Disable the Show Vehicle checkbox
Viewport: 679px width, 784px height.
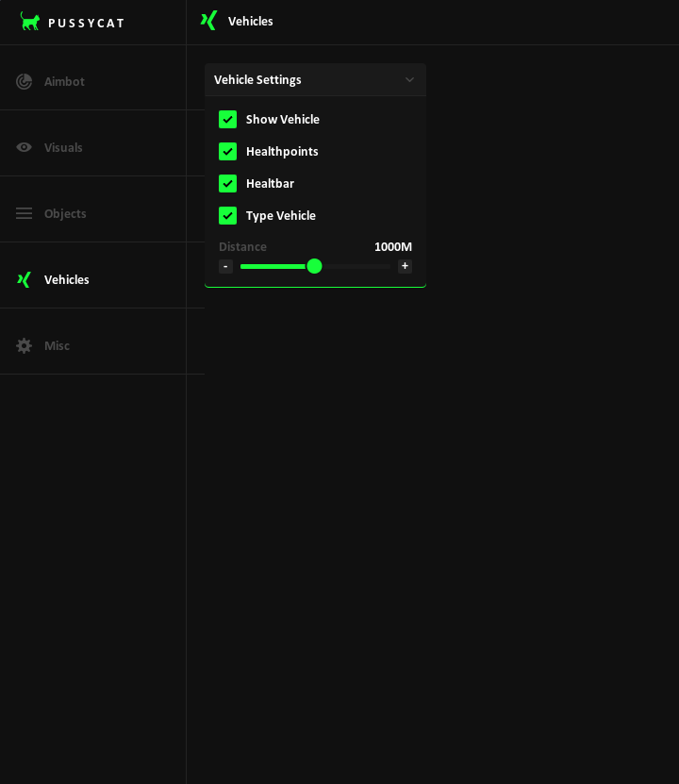(x=227, y=119)
